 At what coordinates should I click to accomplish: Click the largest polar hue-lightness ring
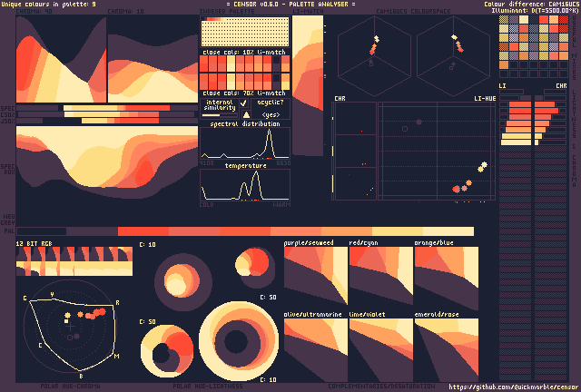[x=239, y=341]
